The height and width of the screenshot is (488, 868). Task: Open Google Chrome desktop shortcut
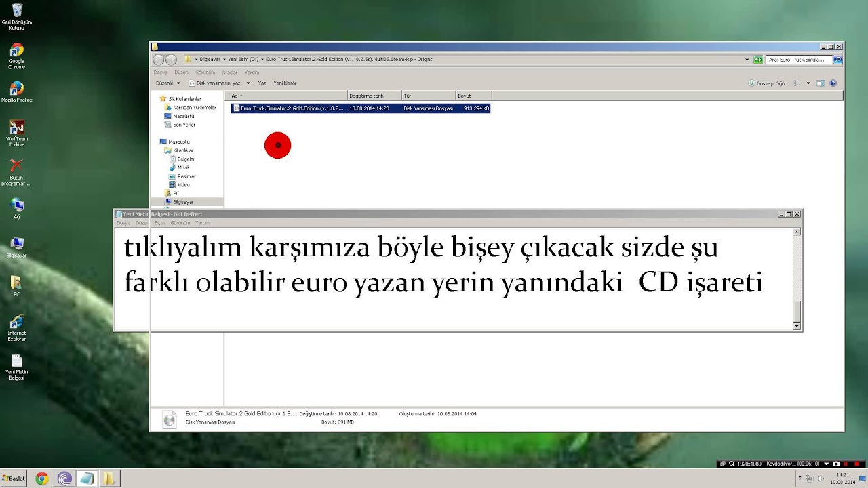coord(17,56)
